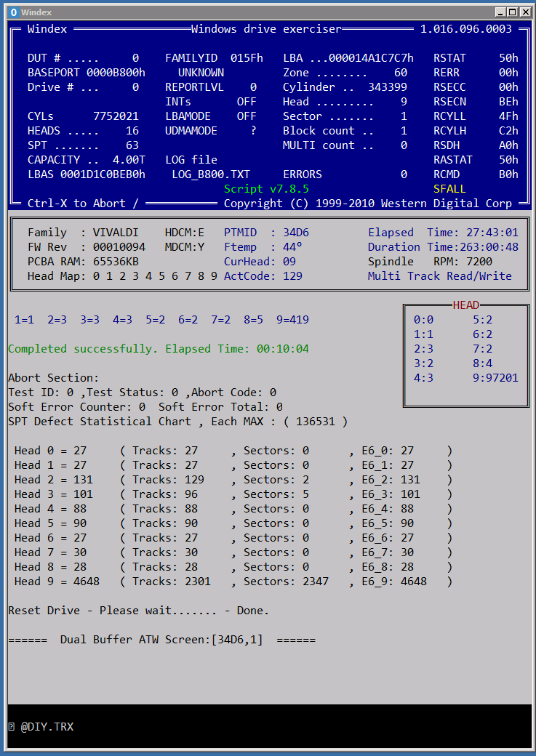This screenshot has width=536, height=756.
Task: Click the ERRORS 0 counter
Action: (x=345, y=174)
